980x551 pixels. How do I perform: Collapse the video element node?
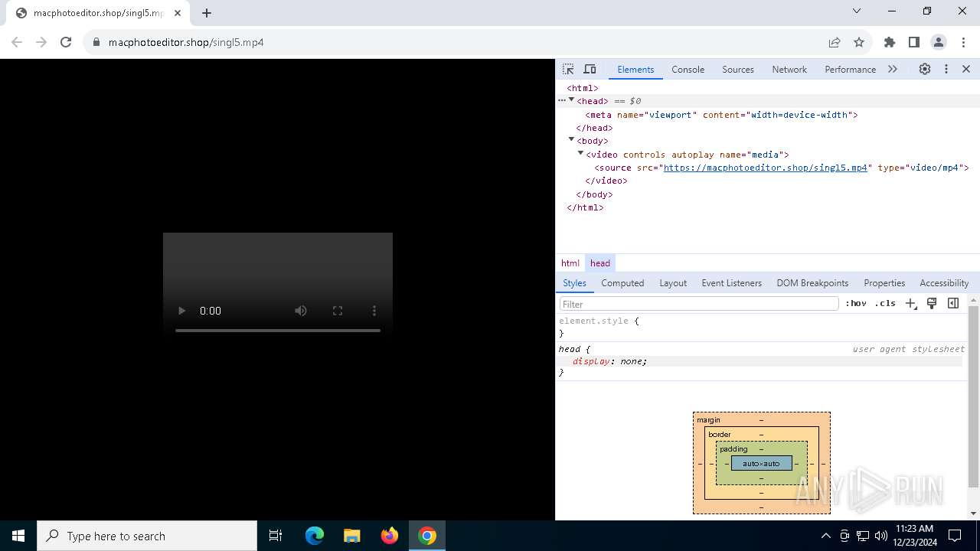[x=580, y=153]
